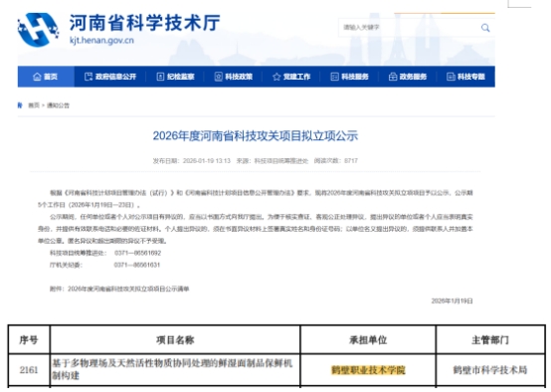Click the 科技专题 icon in navigation
This screenshot has width=551, height=392.
pos(451,77)
